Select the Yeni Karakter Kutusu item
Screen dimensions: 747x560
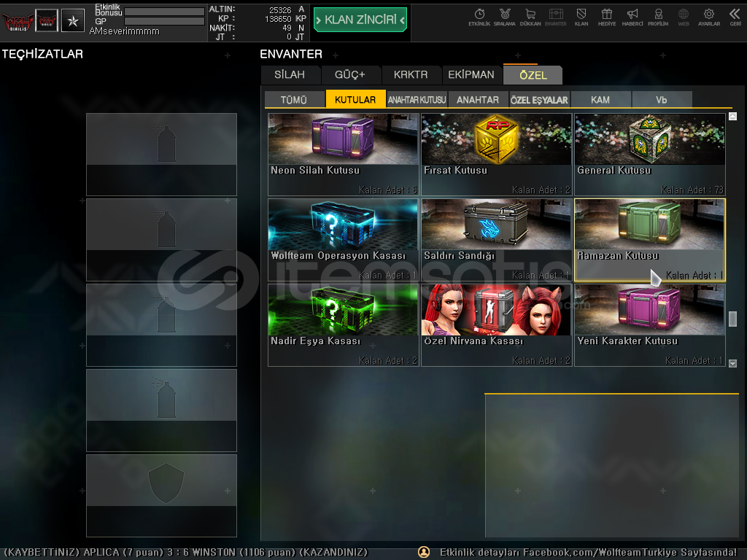coord(650,324)
